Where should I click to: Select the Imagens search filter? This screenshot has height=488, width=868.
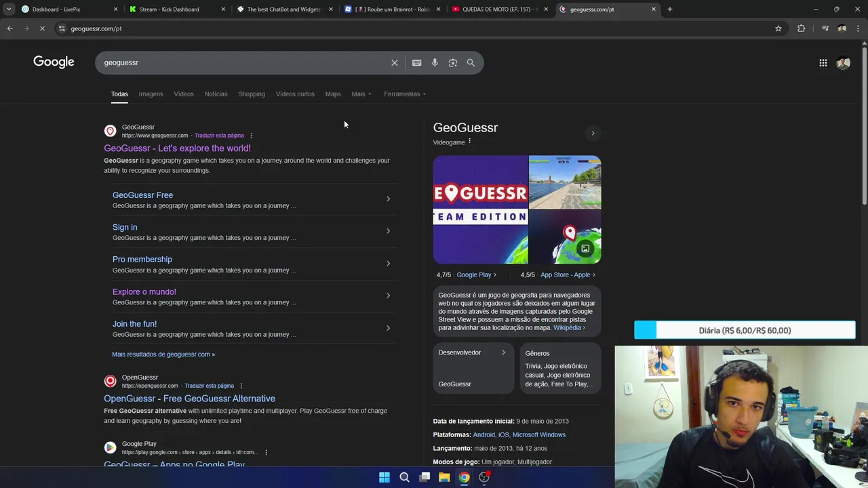click(x=151, y=94)
